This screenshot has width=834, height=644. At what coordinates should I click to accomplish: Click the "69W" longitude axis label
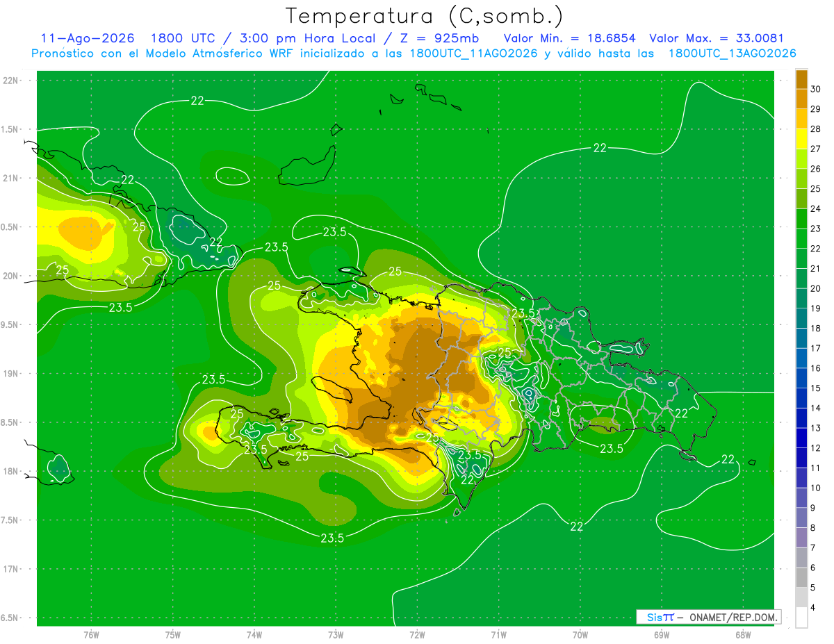661,635
